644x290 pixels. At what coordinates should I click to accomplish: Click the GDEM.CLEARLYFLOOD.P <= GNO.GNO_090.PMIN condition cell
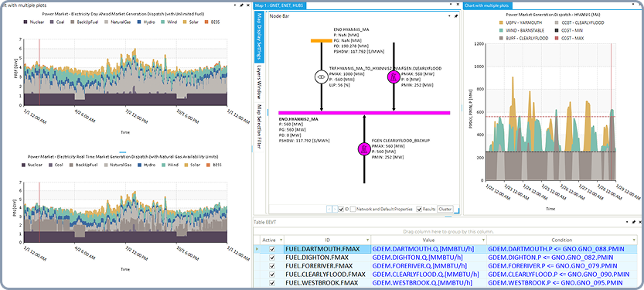[562, 275]
